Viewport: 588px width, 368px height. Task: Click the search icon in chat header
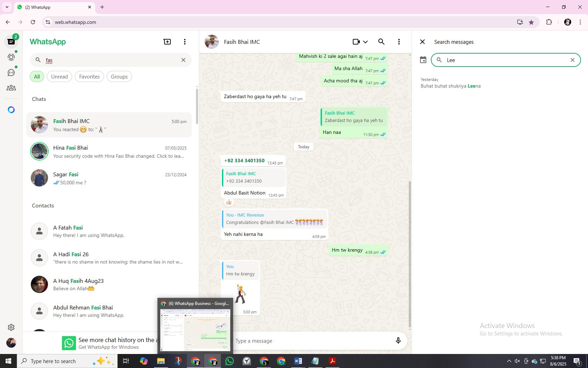click(381, 42)
